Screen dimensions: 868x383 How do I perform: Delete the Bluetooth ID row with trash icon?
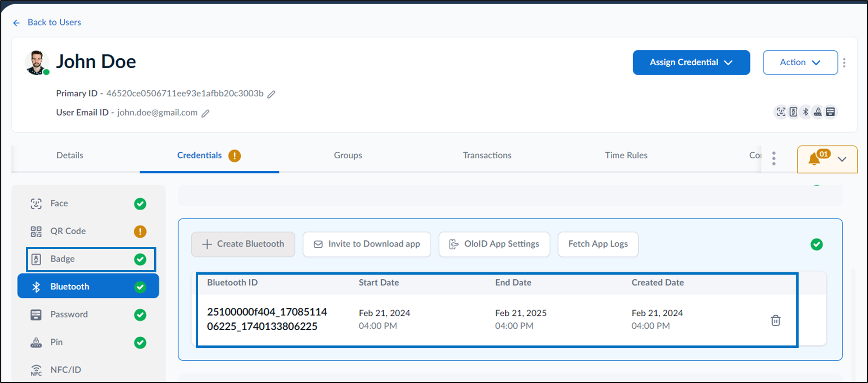click(776, 320)
